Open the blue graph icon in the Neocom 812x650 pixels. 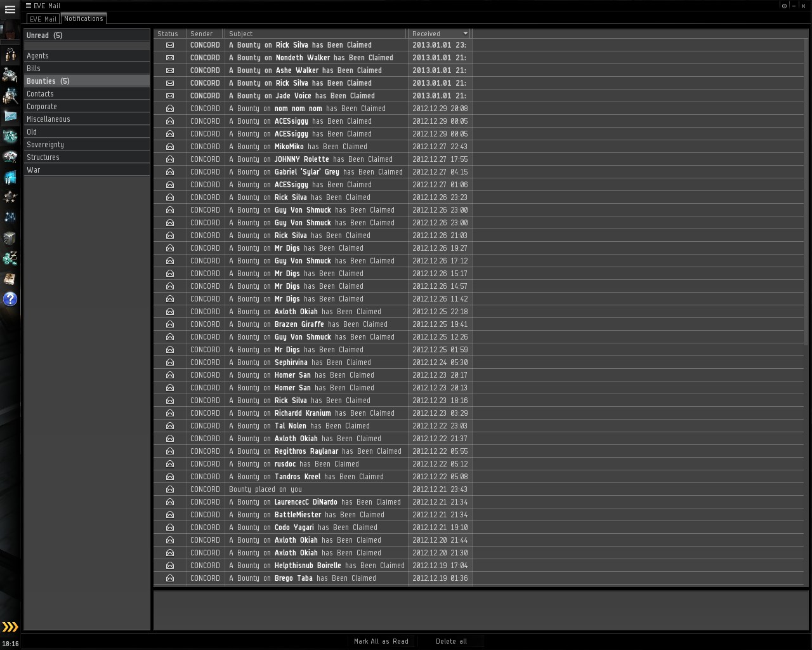click(10, 218)
